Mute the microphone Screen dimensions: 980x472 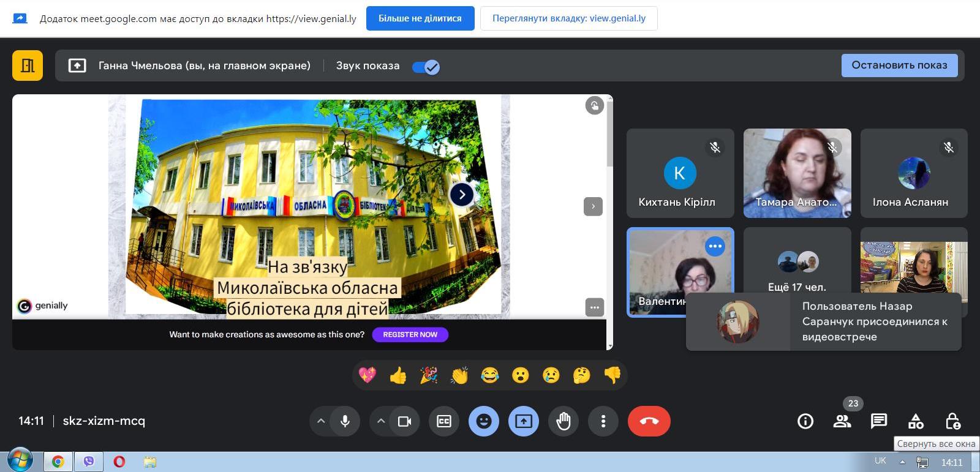pos(345,421)
